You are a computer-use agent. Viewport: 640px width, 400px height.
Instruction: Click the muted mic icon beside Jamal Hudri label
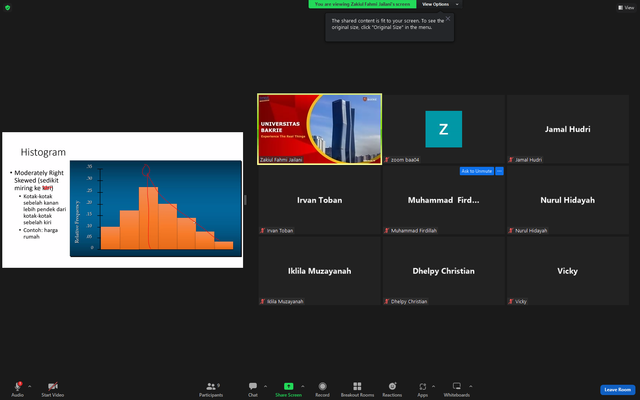click(511, 160)
